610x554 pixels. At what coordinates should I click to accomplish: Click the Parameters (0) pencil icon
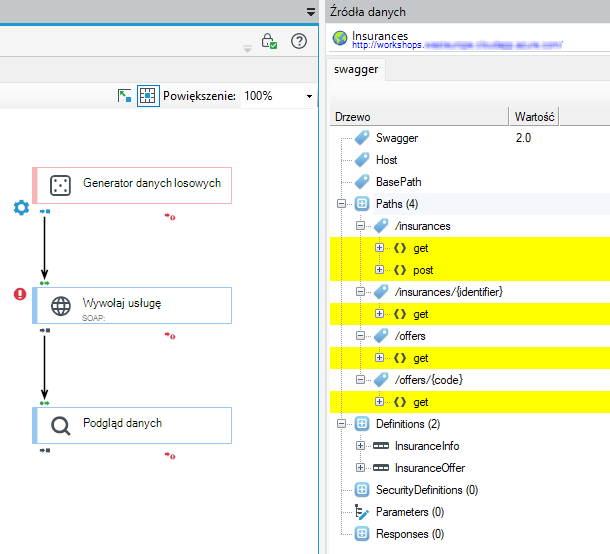pyautogui.click(x=361, y=512)
